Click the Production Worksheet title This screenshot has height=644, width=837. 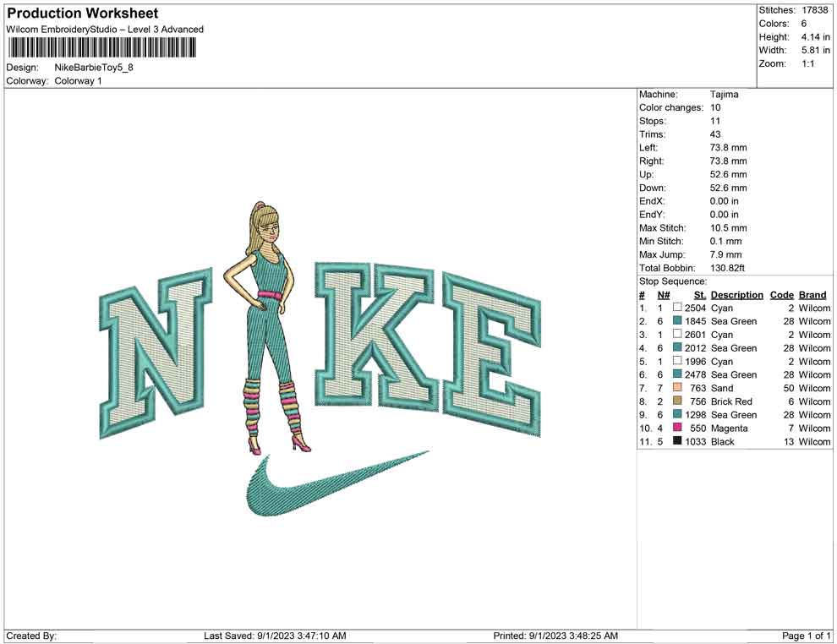(83, 14)
